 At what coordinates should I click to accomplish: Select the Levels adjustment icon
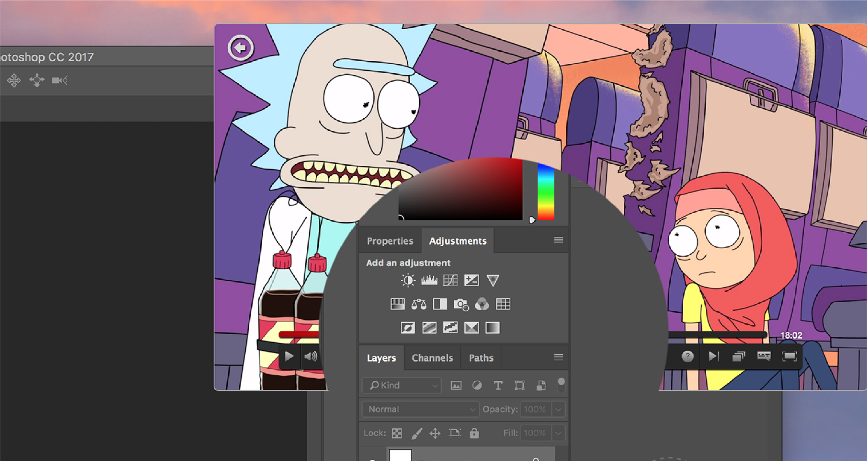[x=429, y=281]
